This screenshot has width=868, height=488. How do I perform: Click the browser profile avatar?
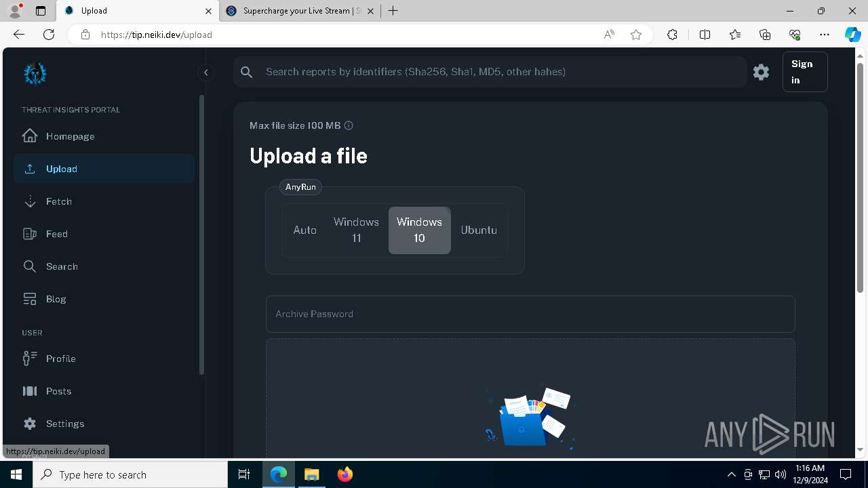(15, 11)
